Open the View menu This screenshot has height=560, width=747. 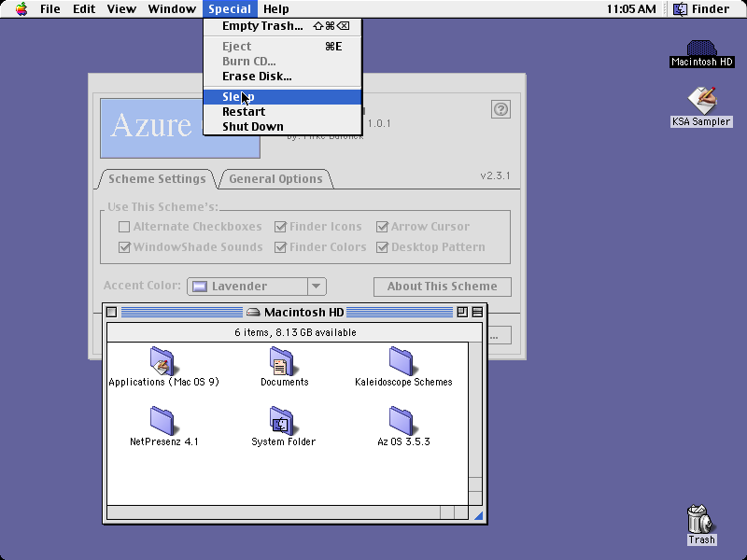pyautogui.click(x=121, y=9)
